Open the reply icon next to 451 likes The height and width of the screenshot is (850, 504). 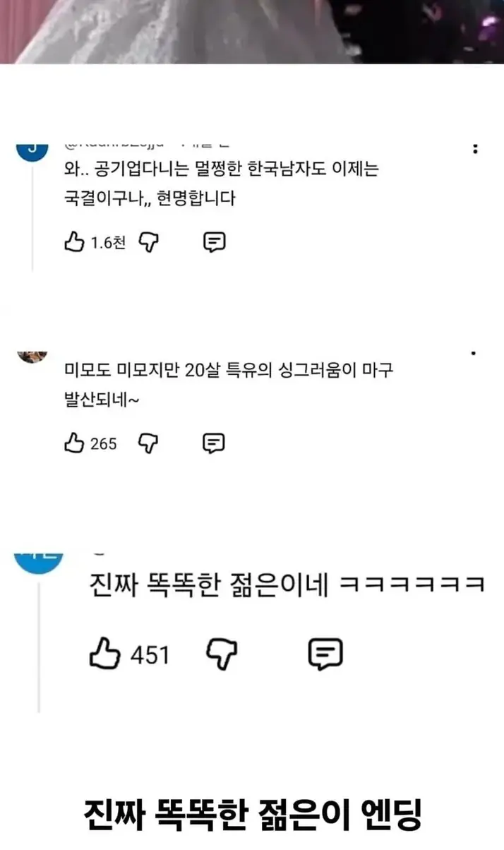pyautogui.click(x=325, y=654)
